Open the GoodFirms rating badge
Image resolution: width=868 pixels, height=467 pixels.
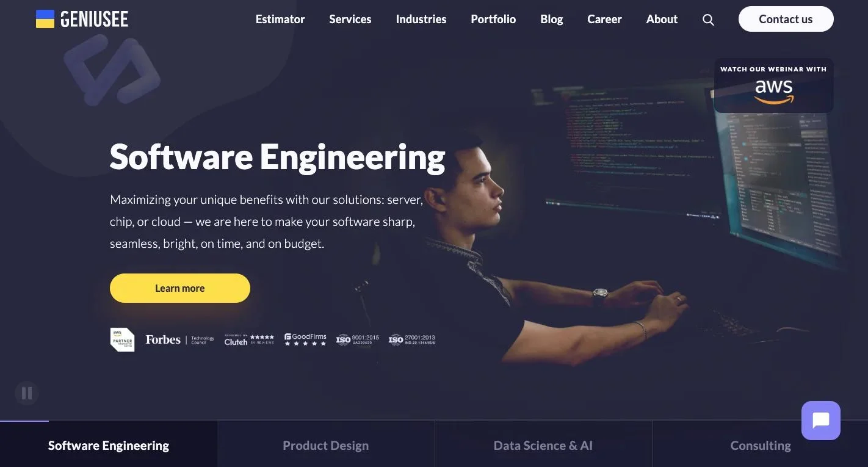pos(306,339)
